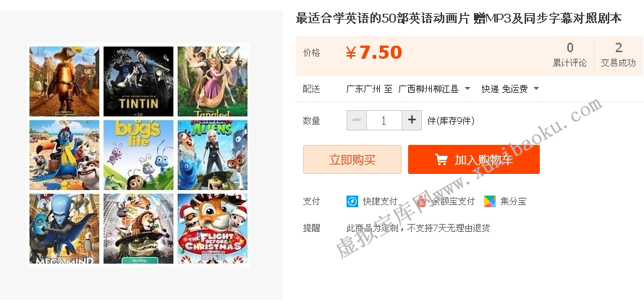Click the quantity input field showing 1
This screenshot has height=308, width=644.
[384, 120]
